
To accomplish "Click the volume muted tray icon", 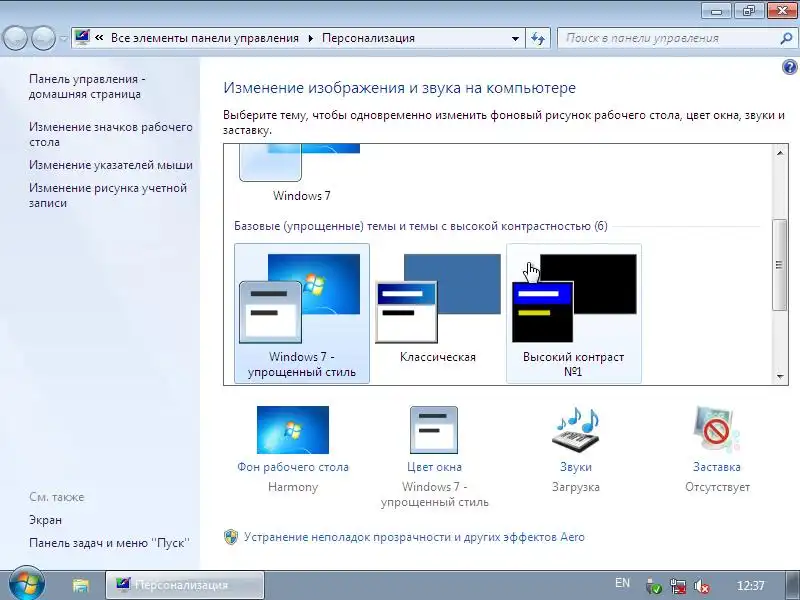I will point(702,586).
